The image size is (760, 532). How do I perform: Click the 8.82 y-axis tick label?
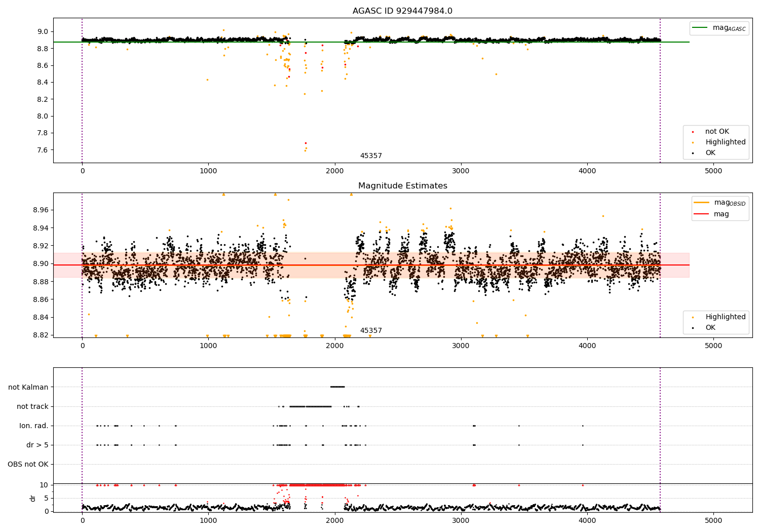(41, 335)
